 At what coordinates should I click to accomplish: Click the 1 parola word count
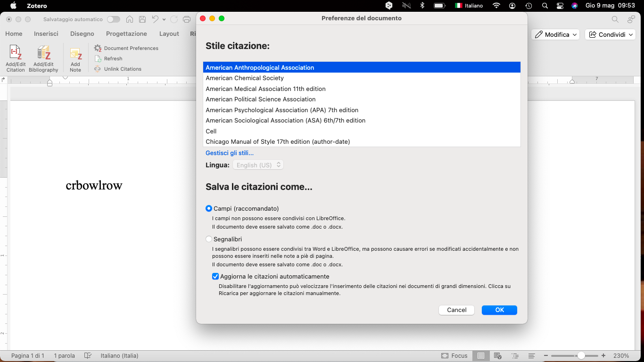click(65, 356)
